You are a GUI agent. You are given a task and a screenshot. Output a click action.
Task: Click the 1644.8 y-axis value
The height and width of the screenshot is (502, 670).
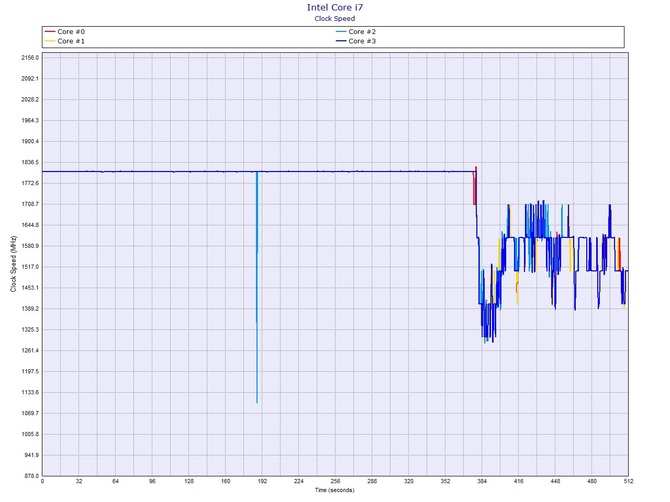point(30,225)
